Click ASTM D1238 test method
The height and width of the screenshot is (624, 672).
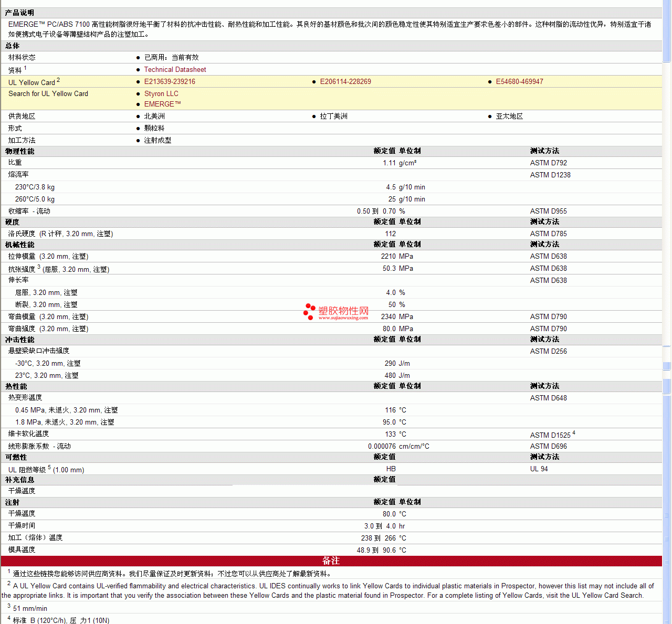[x=550, y=175]
